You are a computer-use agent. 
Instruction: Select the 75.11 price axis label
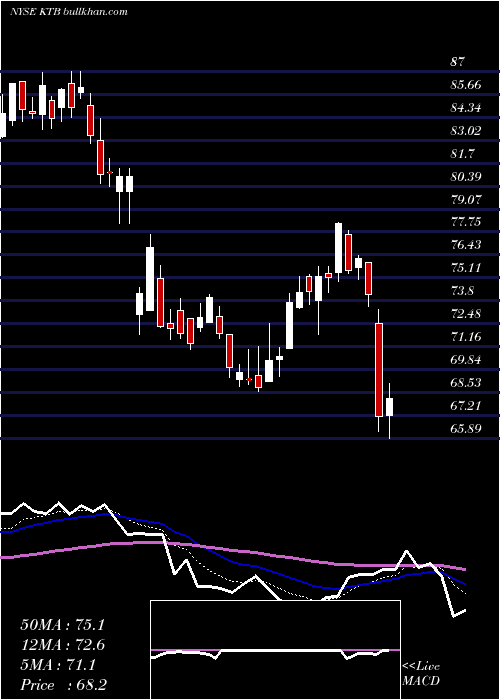coord(467,268)
